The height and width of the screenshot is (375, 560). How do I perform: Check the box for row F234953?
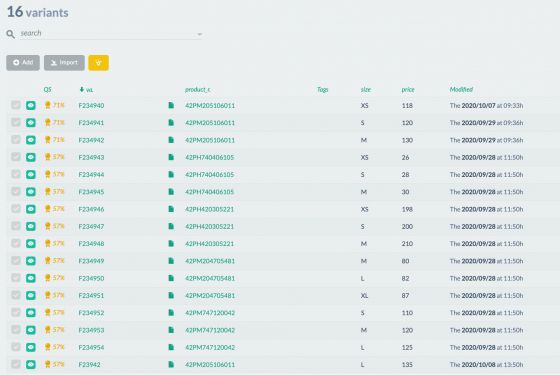16,330
